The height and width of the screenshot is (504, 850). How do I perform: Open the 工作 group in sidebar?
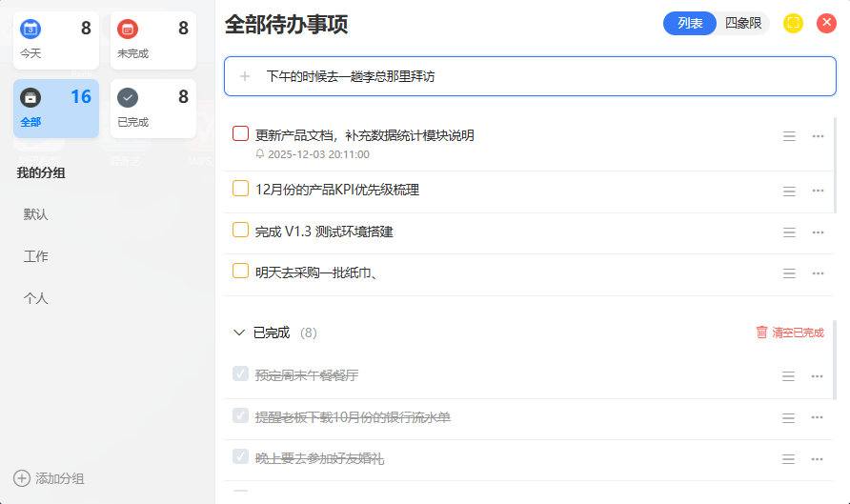36,256
